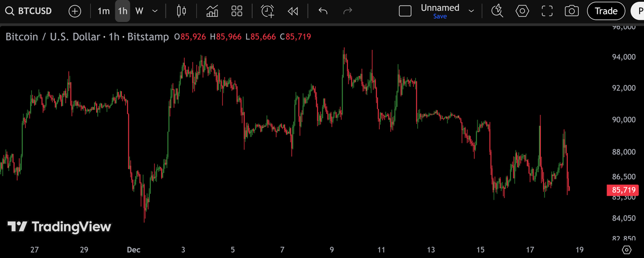
Task: Click the close value C85,719 in legend
Action: pyautogui.click(x=295, y=37)
